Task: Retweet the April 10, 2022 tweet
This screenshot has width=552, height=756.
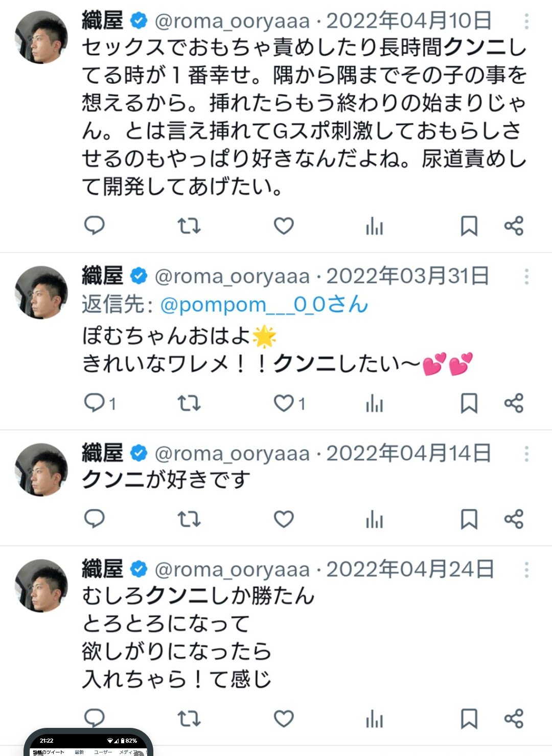Action: [189, 226]
